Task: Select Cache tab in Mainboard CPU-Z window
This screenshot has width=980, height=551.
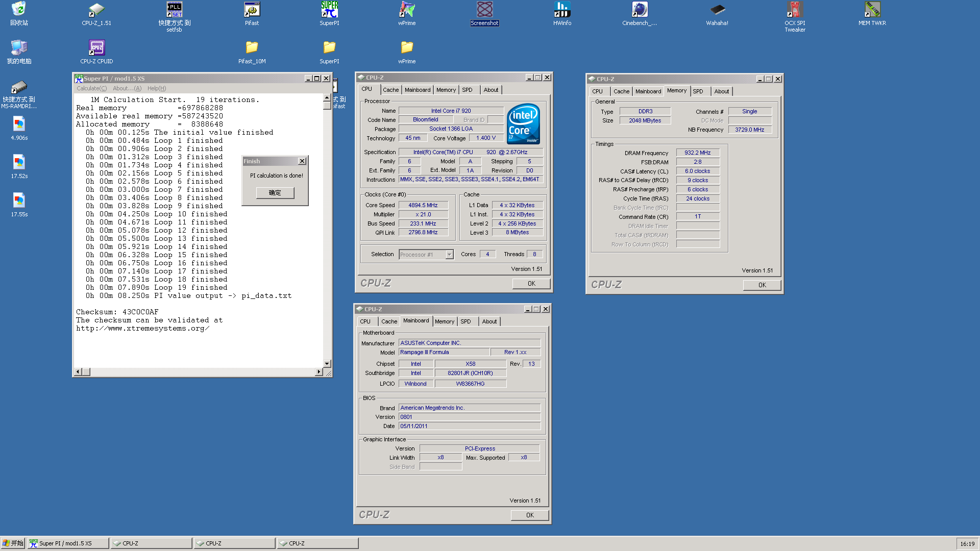Action: (x=389, y=321)
